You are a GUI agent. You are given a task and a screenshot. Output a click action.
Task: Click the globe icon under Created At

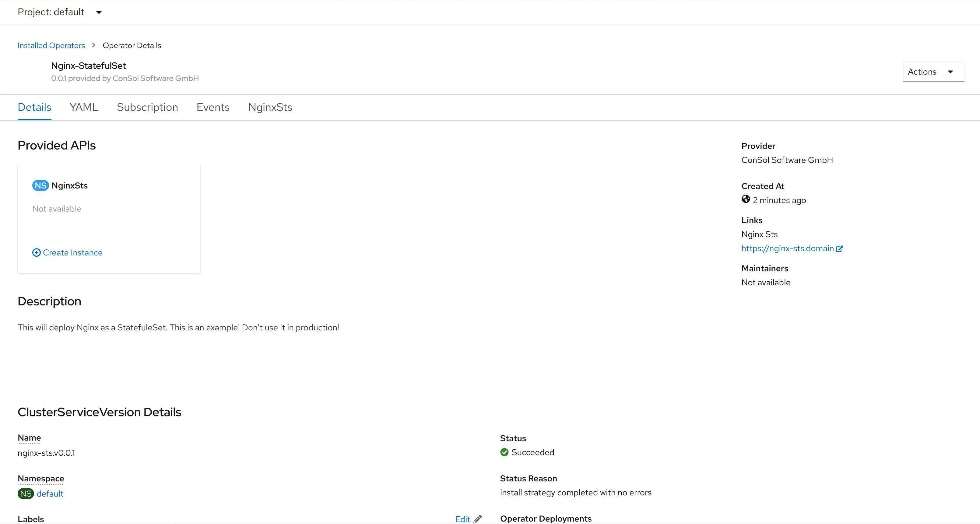(x=745, y=199)
